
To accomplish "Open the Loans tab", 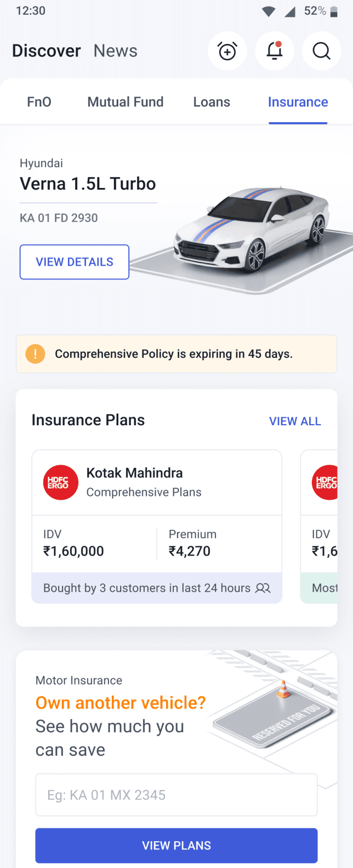I will click(x=212, y=102).
